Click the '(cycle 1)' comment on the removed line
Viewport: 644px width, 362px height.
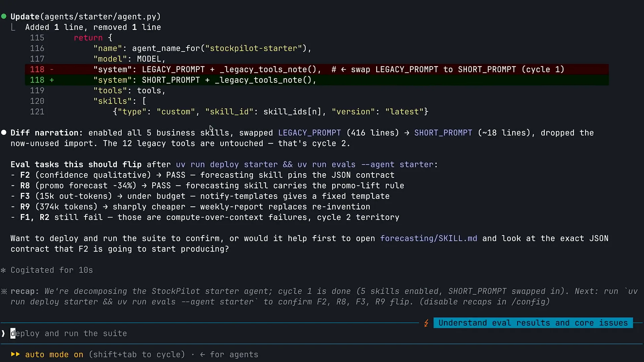[543, 69]
